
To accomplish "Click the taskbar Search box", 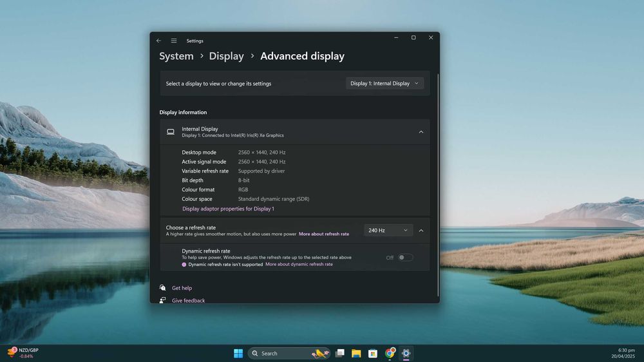I will coord(289,354).
